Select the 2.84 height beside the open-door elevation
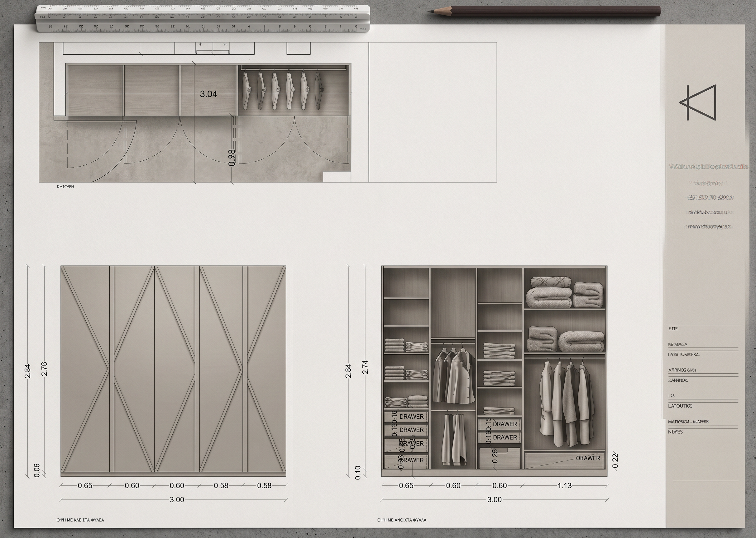This screenshot has height=538, width=756. pyautogui.click(x=348, y=371)
